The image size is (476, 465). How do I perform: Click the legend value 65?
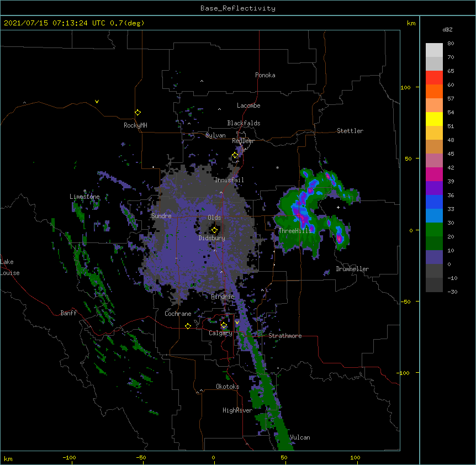451,71
